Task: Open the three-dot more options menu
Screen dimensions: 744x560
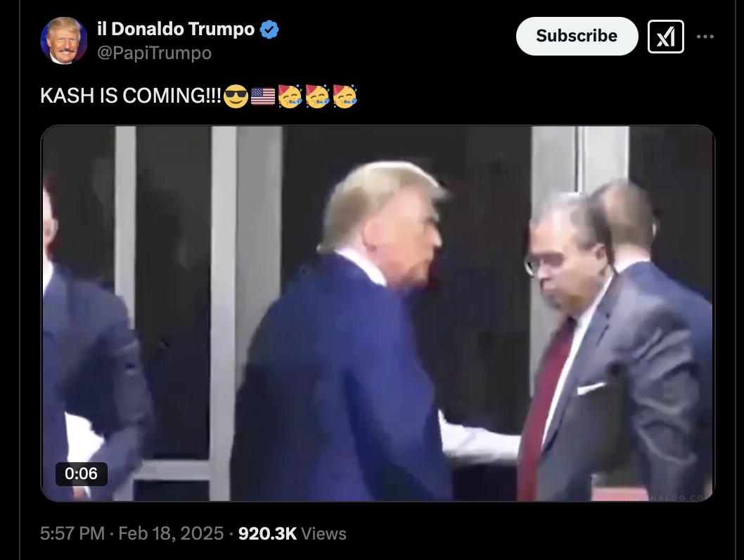Action: [705, 37]
